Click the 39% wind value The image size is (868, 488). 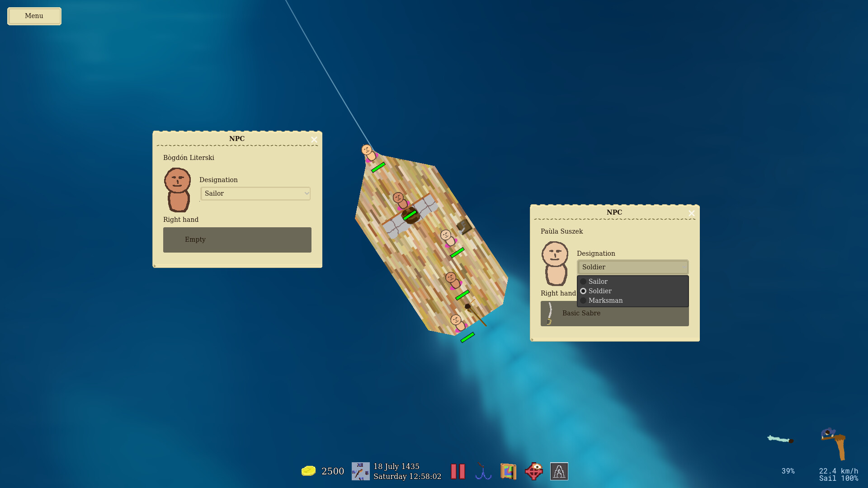click(x=788, y=471)
